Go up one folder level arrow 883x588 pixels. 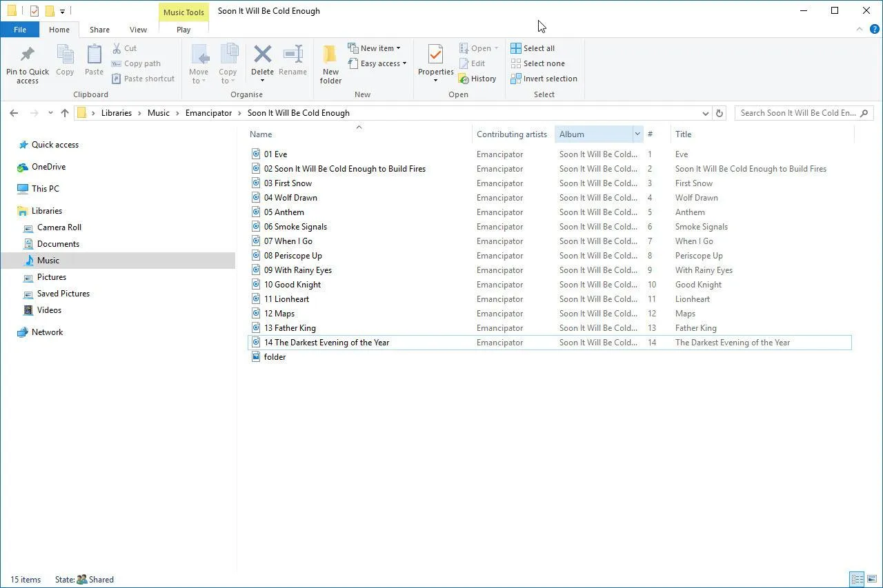(x=65, y=113)
